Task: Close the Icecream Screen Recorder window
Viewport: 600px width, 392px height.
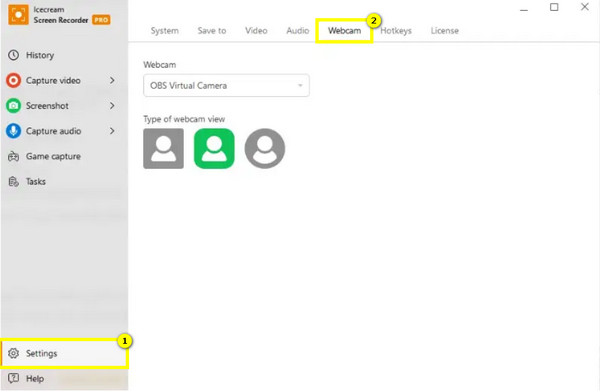Action: tap(585, 7)
